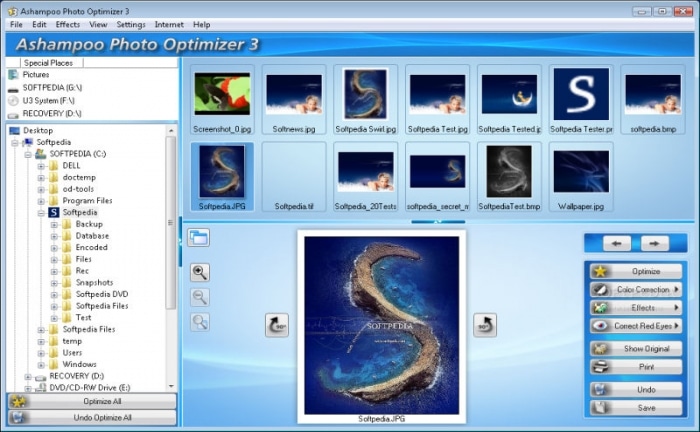Click the Optimize All button
This screenshot has height=432, width=700.
click(92, 401)
